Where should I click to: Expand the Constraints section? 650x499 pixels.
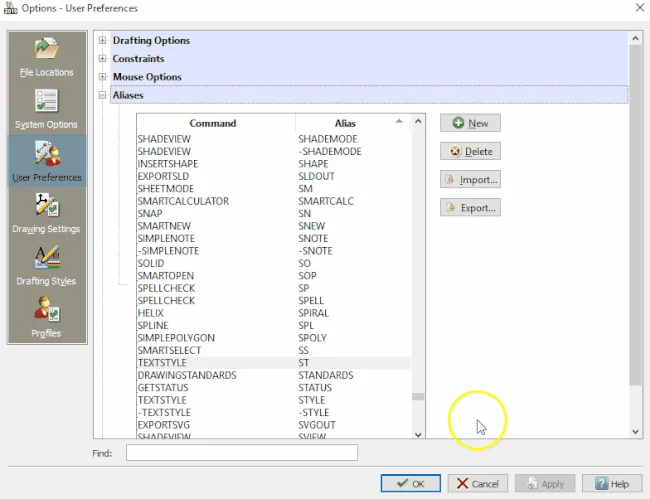click(x=103, y=59)
